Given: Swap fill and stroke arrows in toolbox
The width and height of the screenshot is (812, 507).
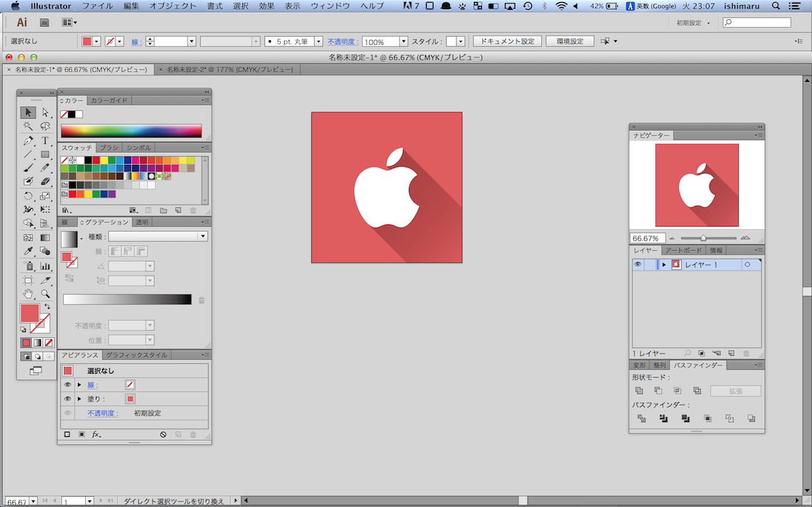Looking at the screenshot, I should click(x=47, y=307).
